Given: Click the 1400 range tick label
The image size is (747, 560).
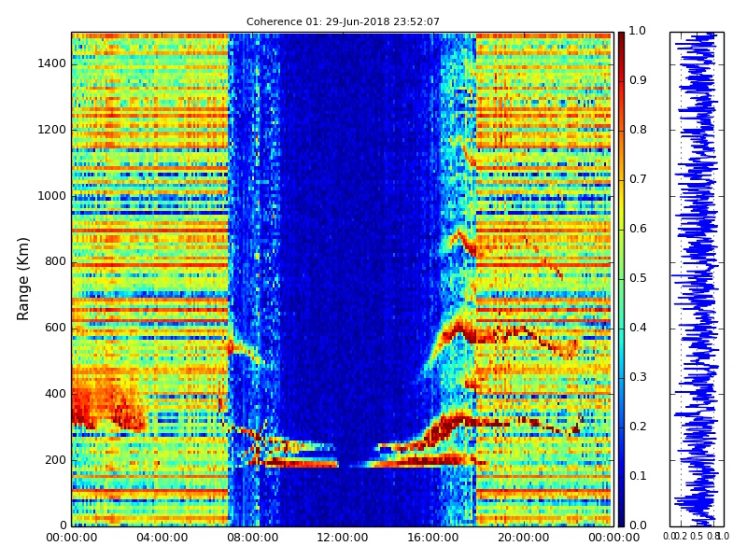Looking at the screenshot, I should click(52, 63).
